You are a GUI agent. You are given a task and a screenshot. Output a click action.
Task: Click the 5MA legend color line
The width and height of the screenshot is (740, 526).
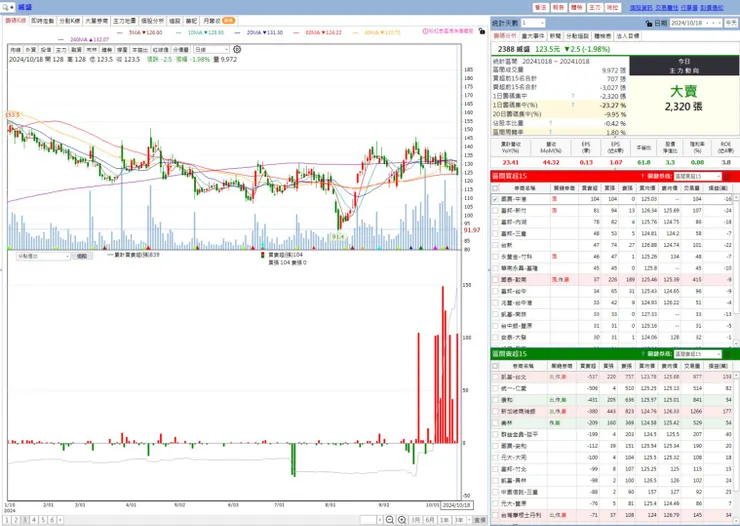tap(119, 33)
